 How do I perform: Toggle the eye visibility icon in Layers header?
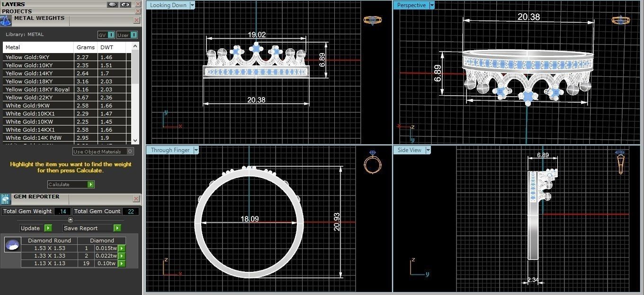coord(125,4)
